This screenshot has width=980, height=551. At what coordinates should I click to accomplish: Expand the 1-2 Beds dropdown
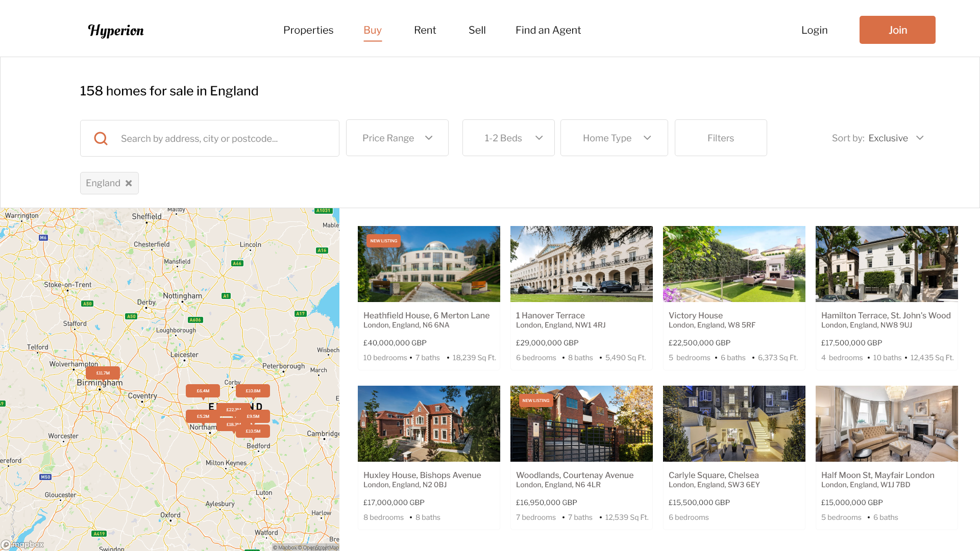(508, 138)
